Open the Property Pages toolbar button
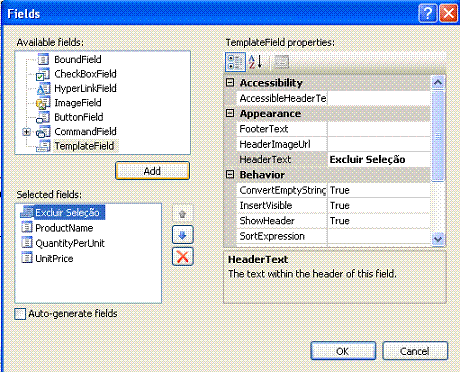Screen dimensions: 460x372 click(281, 62)
